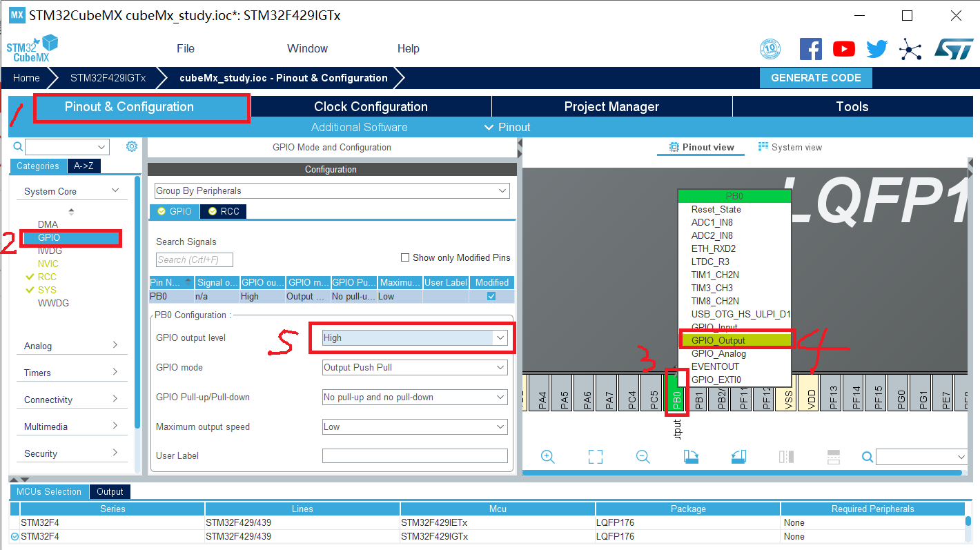Open the GPIO mode dropdown
This screenshot has height=550, width=980.
tap(415, 367)
